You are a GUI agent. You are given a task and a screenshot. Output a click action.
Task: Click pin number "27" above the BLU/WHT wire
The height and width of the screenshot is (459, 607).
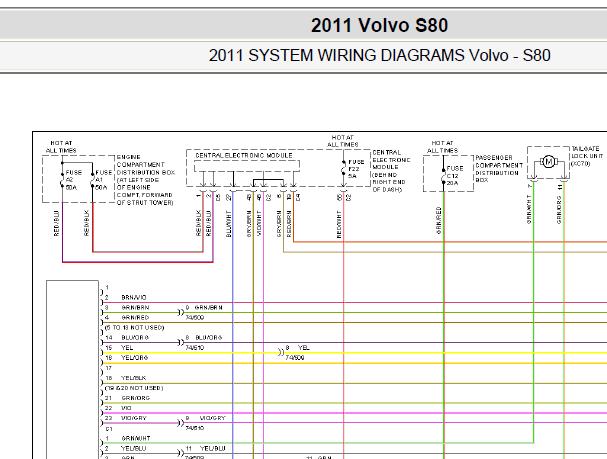click(x=229, y=197)
